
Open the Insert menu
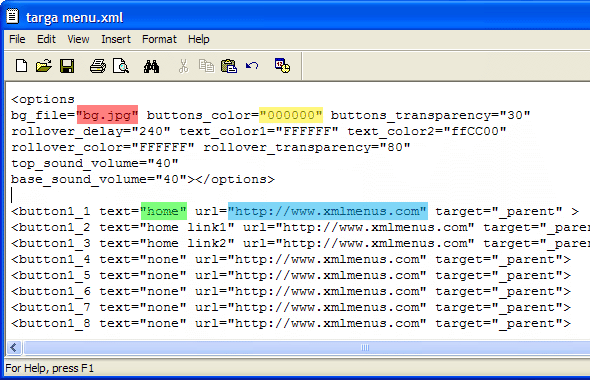coord(116,39)
